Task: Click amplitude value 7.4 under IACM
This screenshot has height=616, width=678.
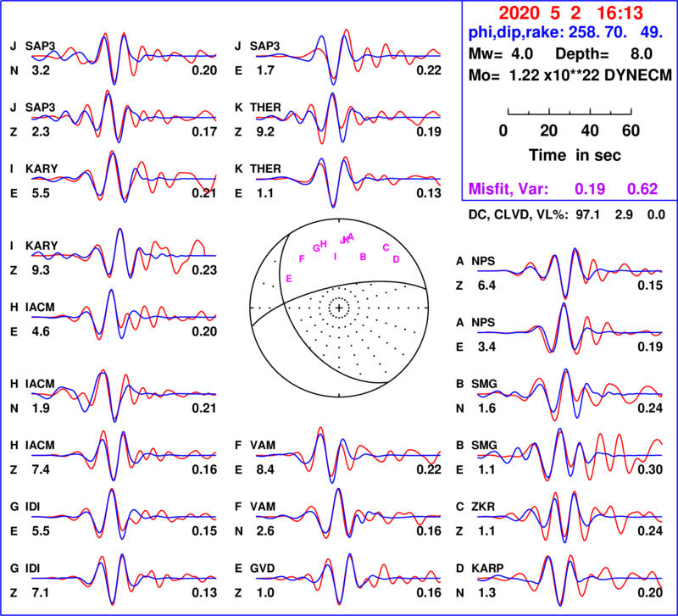Action: coord(41,469)
